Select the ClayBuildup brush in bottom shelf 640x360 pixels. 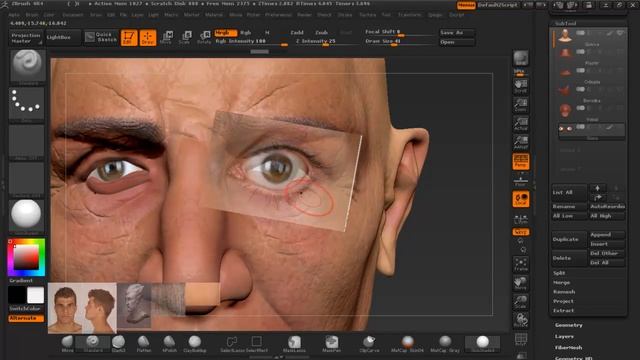pos(195,344)
